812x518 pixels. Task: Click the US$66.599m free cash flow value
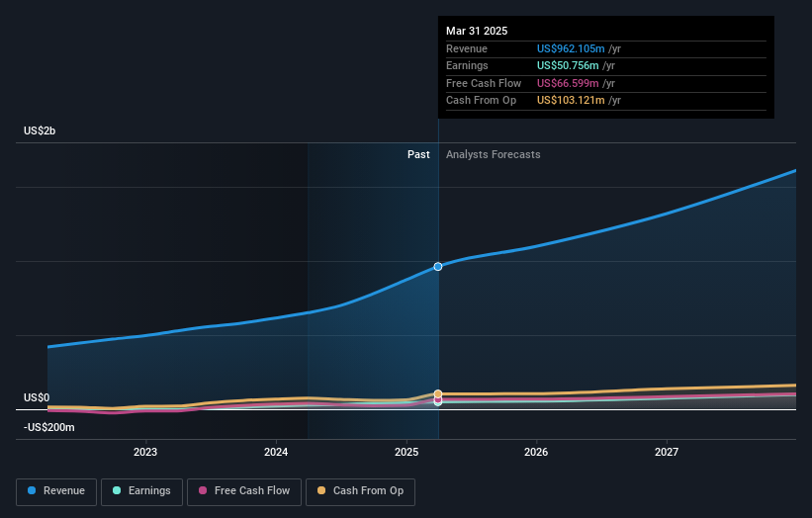(x=568, y=83)
